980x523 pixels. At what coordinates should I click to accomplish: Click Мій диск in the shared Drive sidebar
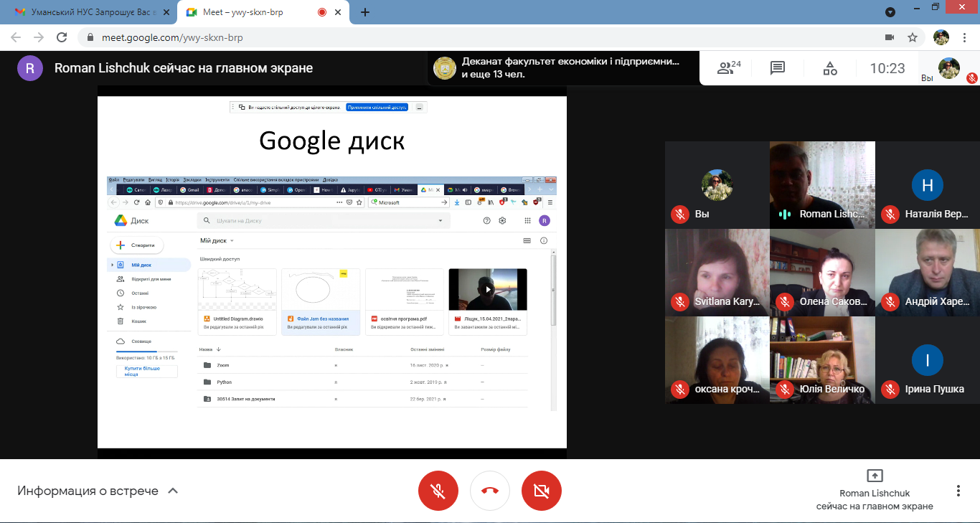pos(149,265)
